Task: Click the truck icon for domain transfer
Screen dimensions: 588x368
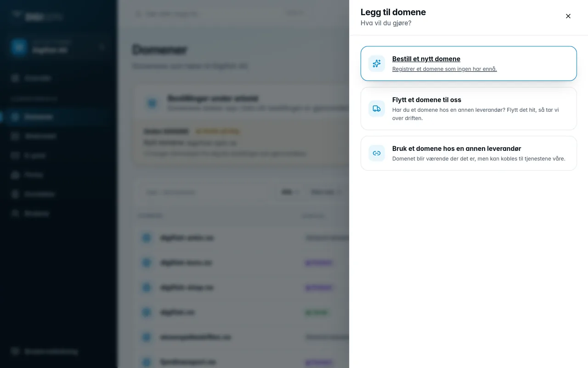Action: pyautogui.click(x=377, y=109)
